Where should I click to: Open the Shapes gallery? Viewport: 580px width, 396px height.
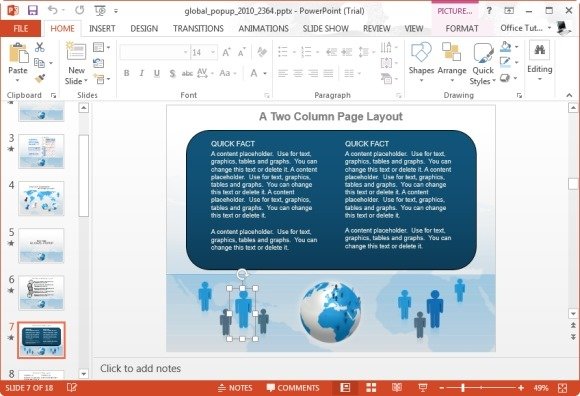pyautogui.click(x=421, y=62)
